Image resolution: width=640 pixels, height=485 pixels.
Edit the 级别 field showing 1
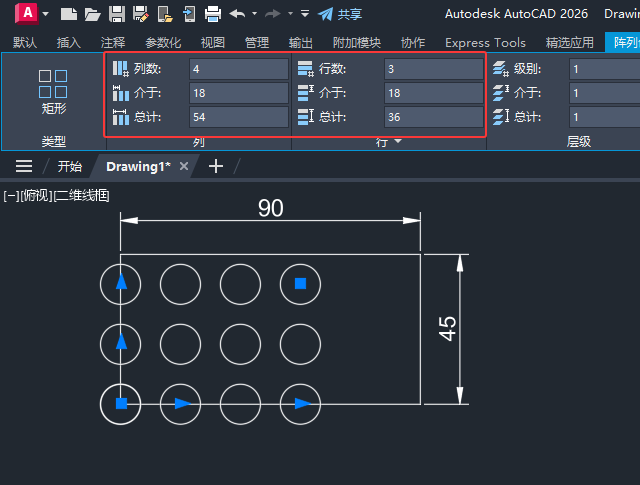pos(604,69)
